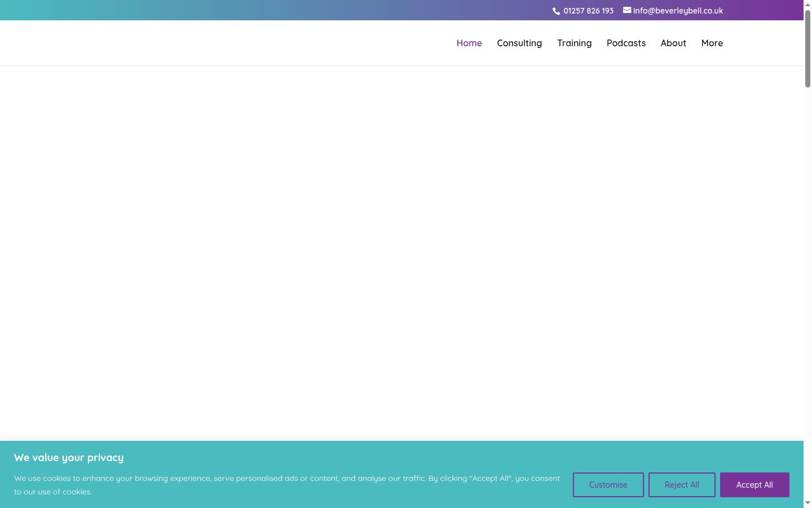Call the number 01257 826 193

[x=588, y=11]
